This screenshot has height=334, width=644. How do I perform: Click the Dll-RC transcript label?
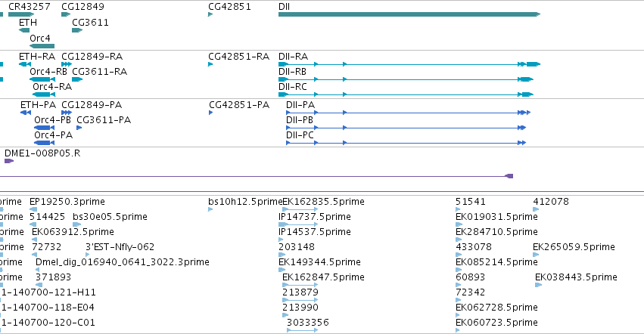point(293,87)
